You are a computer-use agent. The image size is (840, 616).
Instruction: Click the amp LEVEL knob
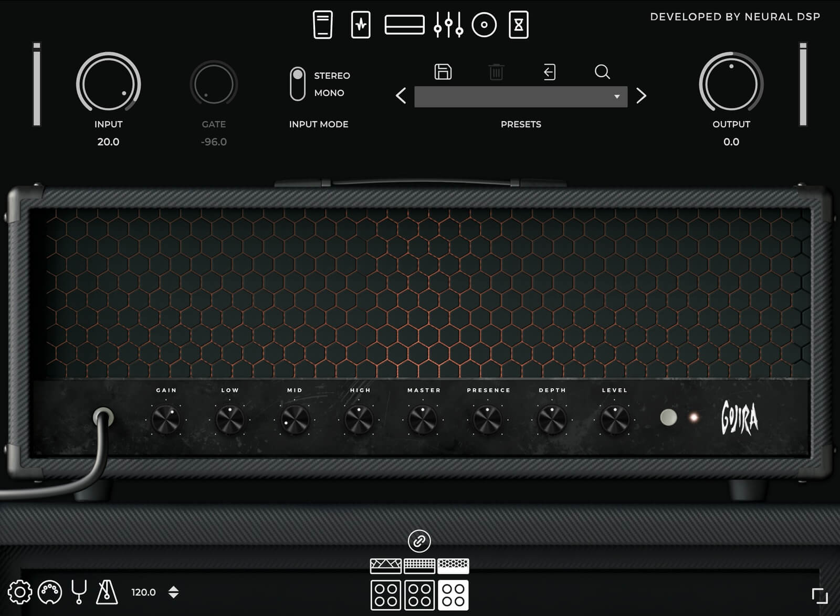click(x=615, y=420)
